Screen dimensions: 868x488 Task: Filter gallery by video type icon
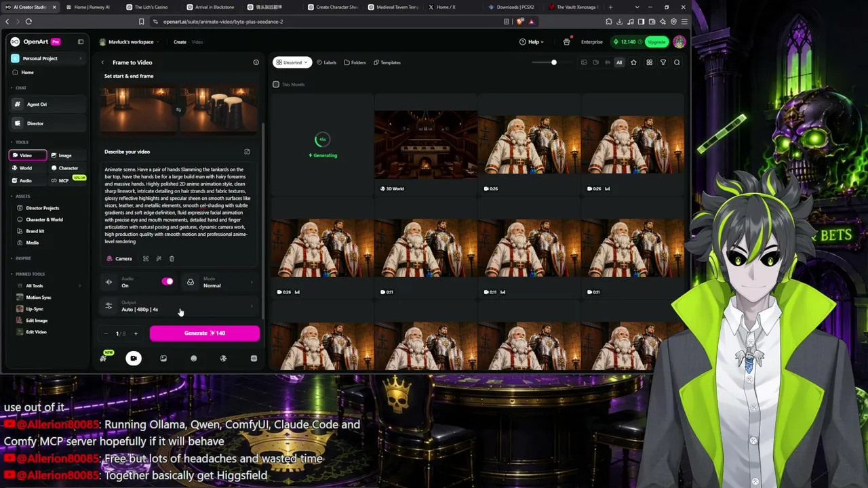point(595,62)
